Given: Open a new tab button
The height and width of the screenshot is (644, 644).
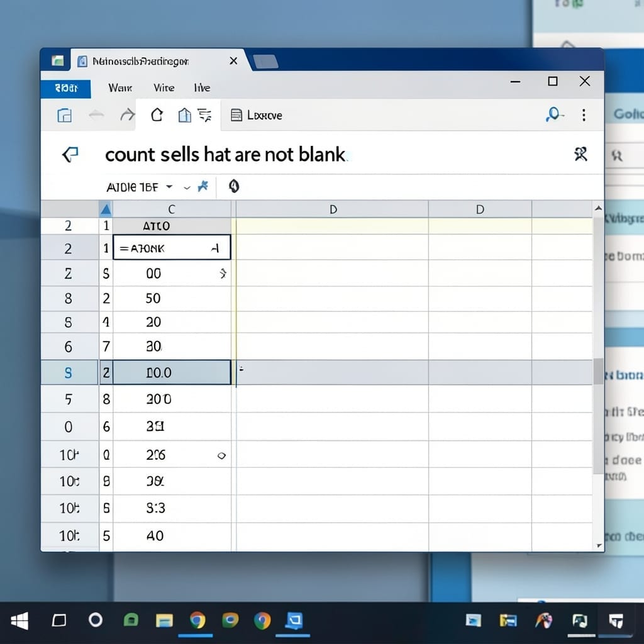Looking at the screenshot, I should [x=265, y=62].
